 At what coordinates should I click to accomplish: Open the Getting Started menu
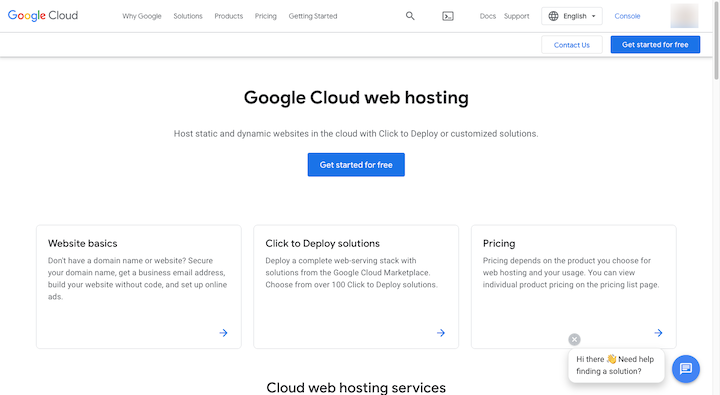(313, 16)
